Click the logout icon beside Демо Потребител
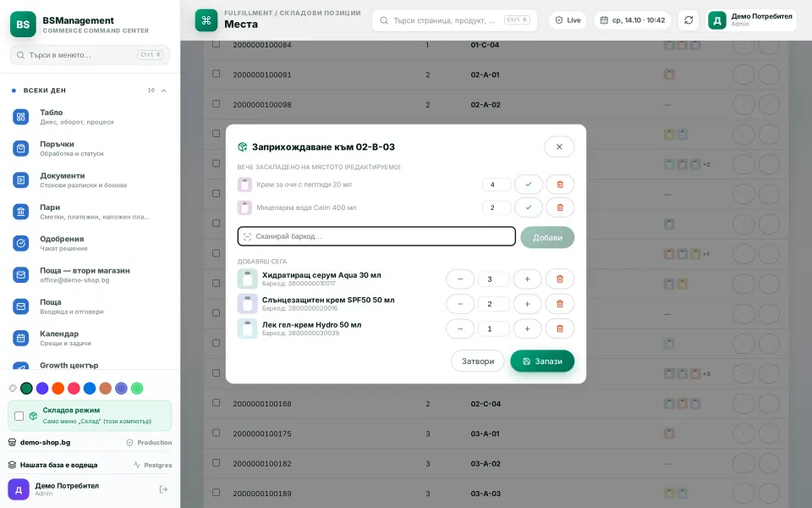Viewport: 812px width, 508px height. tap(163, 489)
